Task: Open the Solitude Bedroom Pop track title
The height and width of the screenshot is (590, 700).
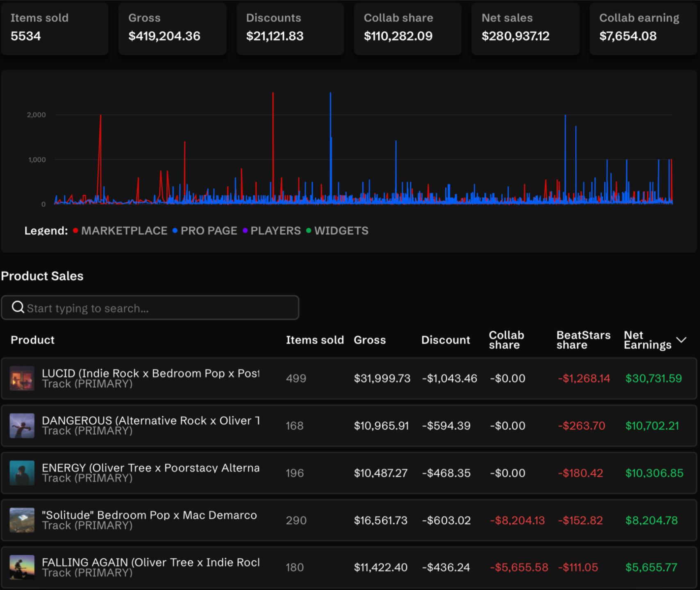Action: click(x=149, y=515)
